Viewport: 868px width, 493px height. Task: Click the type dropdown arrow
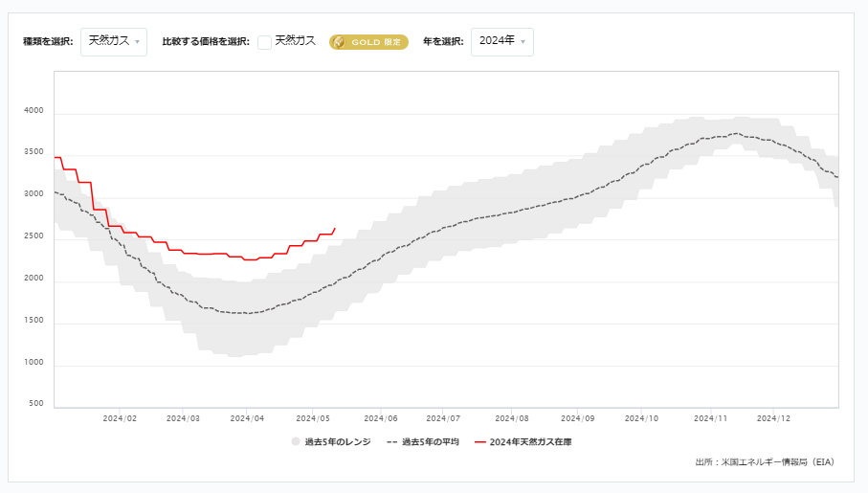(x=137, y=42)
